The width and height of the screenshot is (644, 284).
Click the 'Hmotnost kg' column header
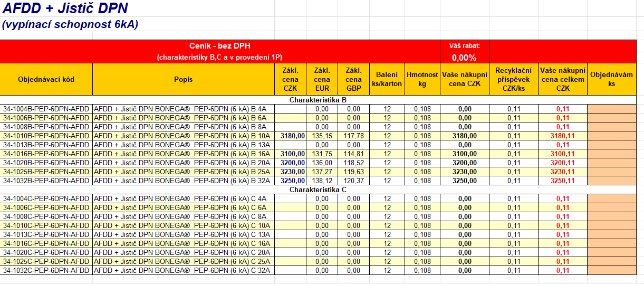pos(422,79)
